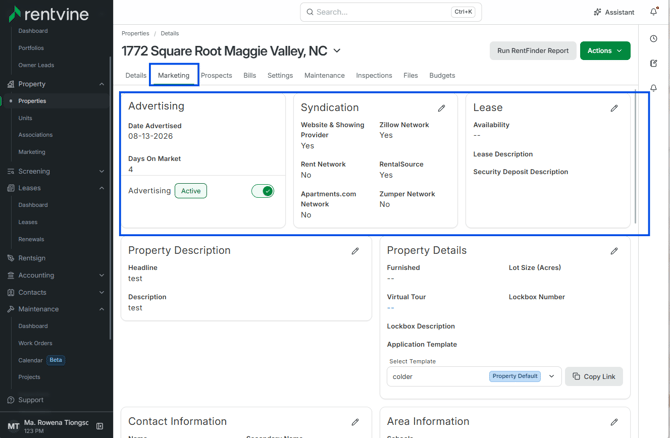Click the MT user avatar
The image size is (670, 438).
point(13,426)
